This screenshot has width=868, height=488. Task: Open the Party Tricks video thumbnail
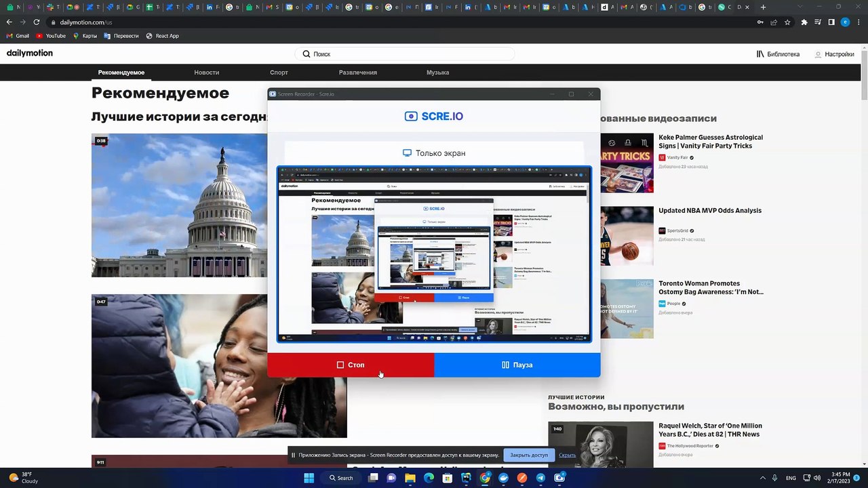[x=627, y=163]
